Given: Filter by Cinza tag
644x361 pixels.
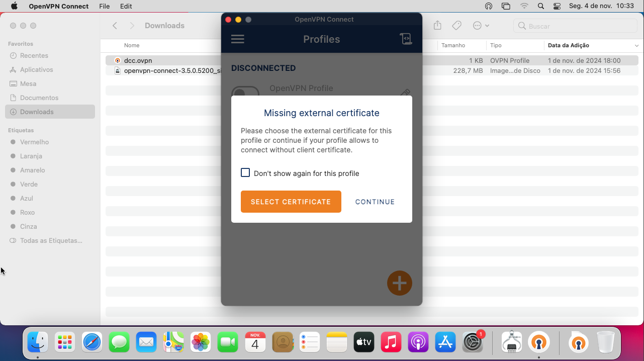Looking at the screenshot, I should [50, 226].
